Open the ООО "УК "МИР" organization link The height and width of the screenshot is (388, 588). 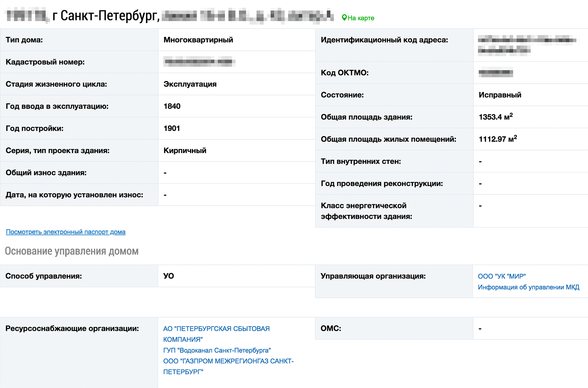(502, 276)
